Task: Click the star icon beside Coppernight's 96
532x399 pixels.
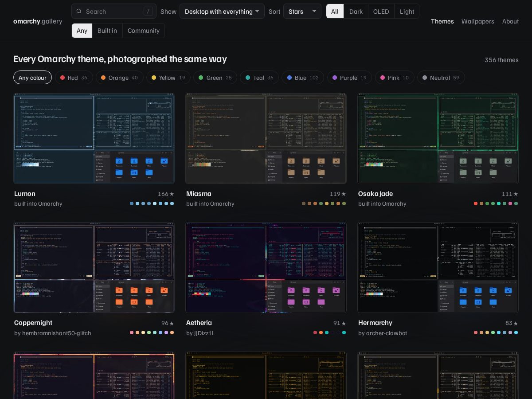Action: pyautogui.click(x=172, y=323)
